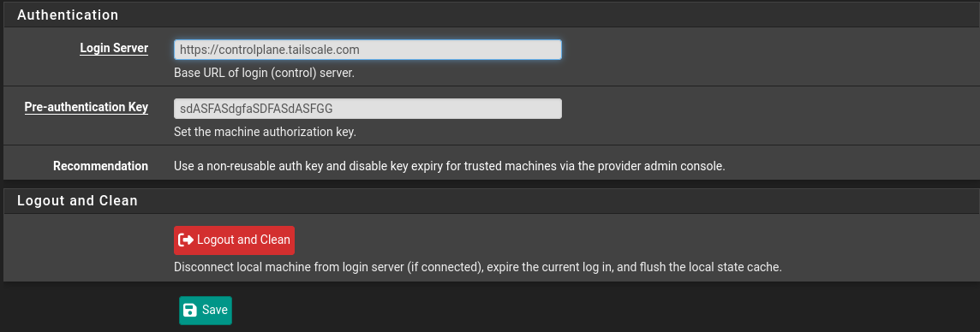Click the word Save beside the disk icon
This screenshot has width=980, height=332.
215,310
